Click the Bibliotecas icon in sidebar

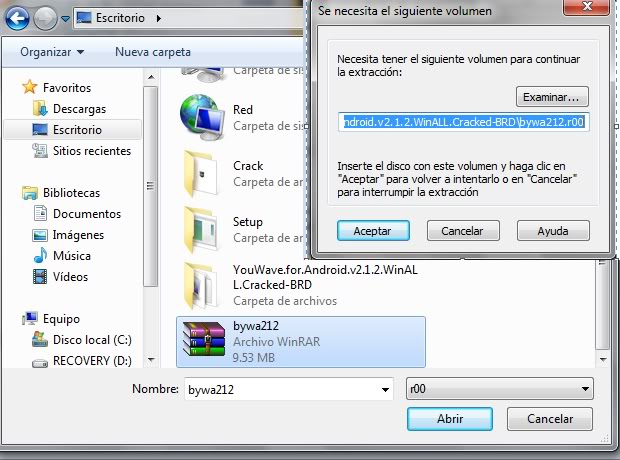click(30, 193)
